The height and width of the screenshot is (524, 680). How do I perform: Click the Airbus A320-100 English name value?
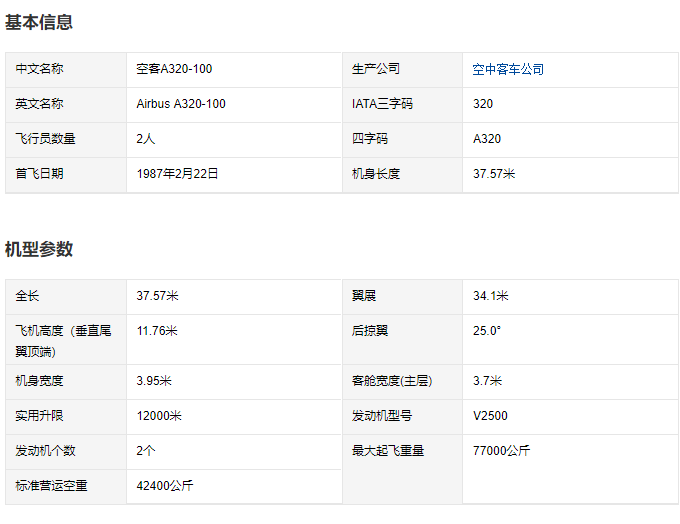(x=181, y=104)
